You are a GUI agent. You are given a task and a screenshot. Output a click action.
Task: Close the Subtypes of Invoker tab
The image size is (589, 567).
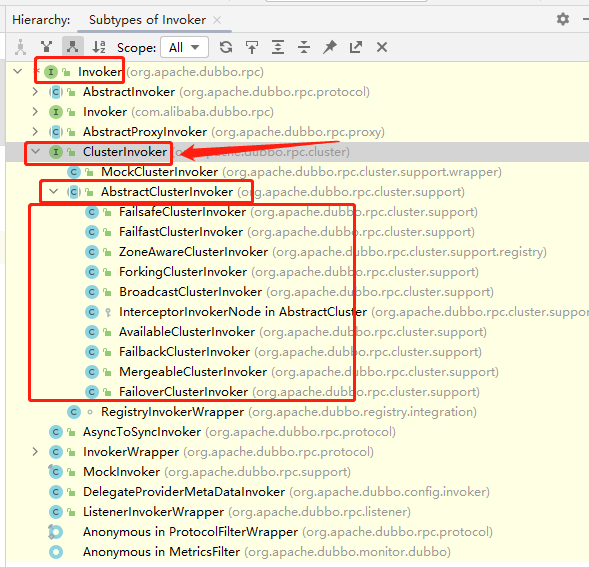point(217,20)
